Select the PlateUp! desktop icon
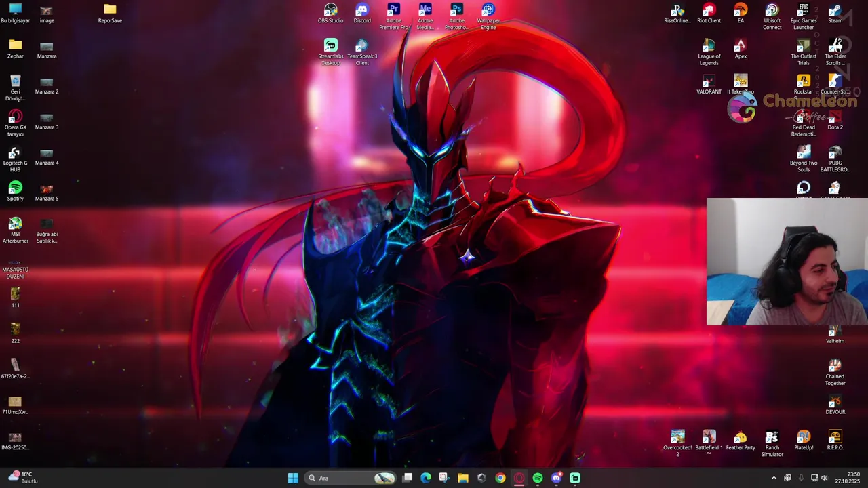 point(804,441)
